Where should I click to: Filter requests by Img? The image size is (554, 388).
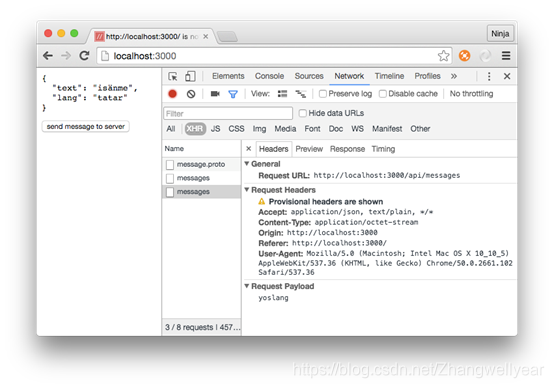point(259,129)
